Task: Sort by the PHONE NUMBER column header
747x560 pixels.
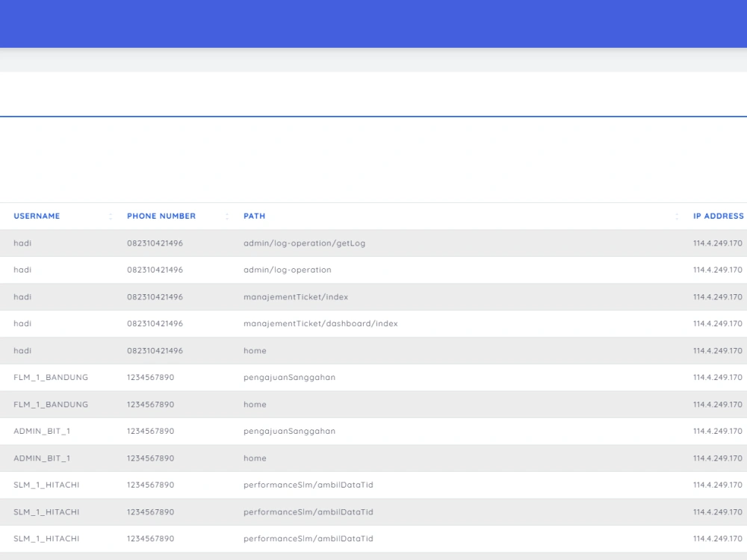Action: [x=161, y=217]
